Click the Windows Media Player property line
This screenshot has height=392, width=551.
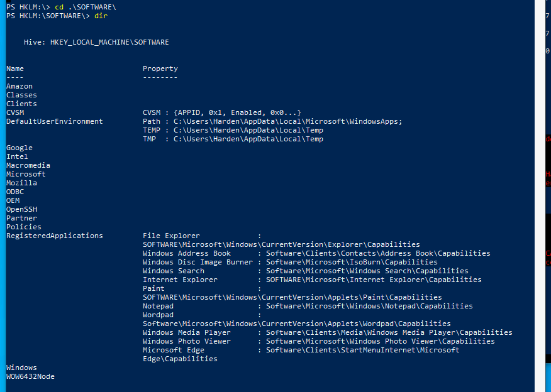coord(327,332)
